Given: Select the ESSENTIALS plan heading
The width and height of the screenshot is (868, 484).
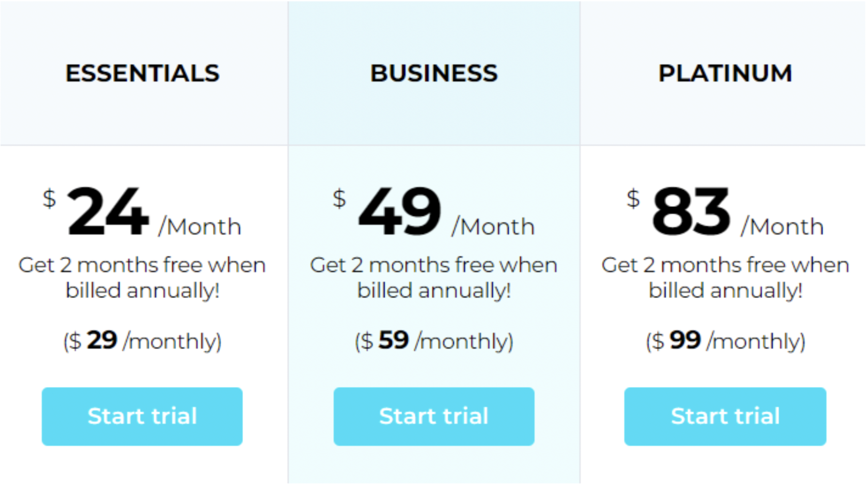Looking at the screenshot, I should 142,73.
